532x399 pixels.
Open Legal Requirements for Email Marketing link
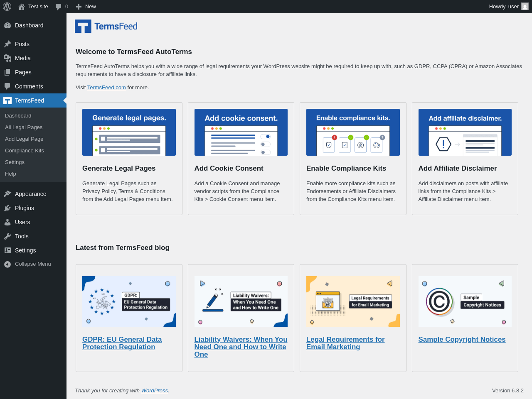tap(345, 343)
